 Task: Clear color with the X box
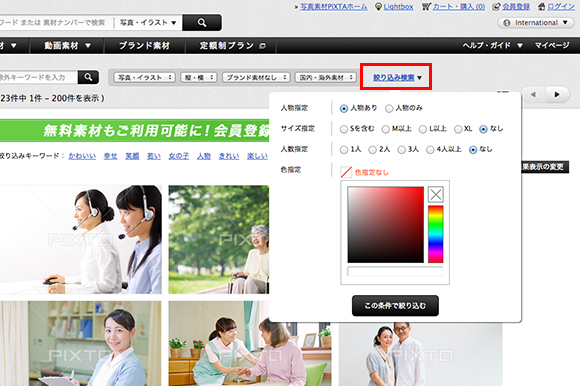436,194
